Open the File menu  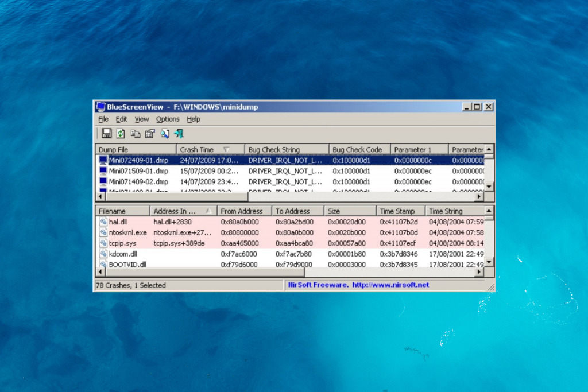pos(103,119)
